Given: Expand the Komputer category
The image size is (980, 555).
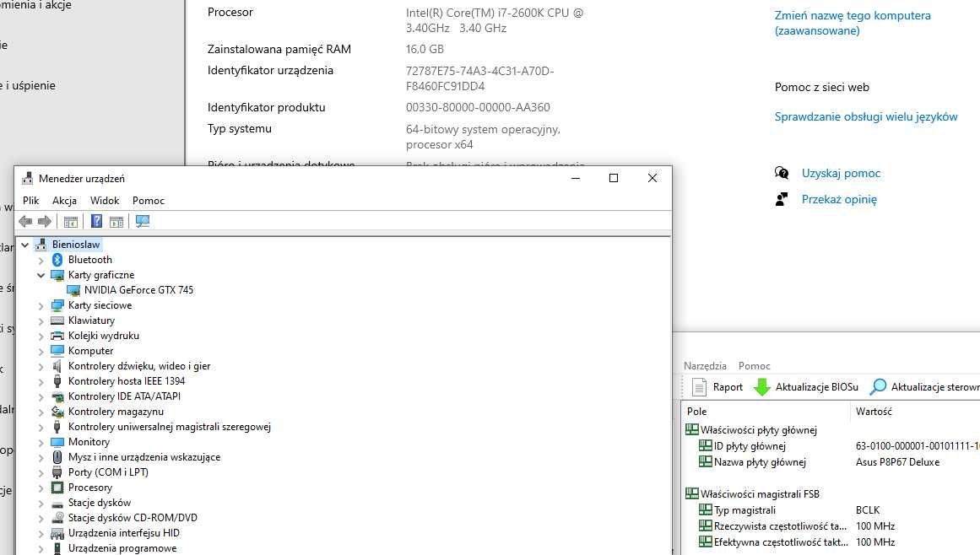Looking at the screenshot, I should point(41,351).
